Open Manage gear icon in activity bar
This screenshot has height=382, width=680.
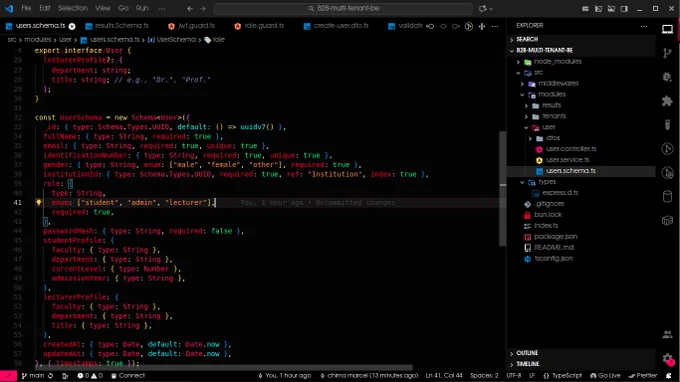(x=667, y=359)
